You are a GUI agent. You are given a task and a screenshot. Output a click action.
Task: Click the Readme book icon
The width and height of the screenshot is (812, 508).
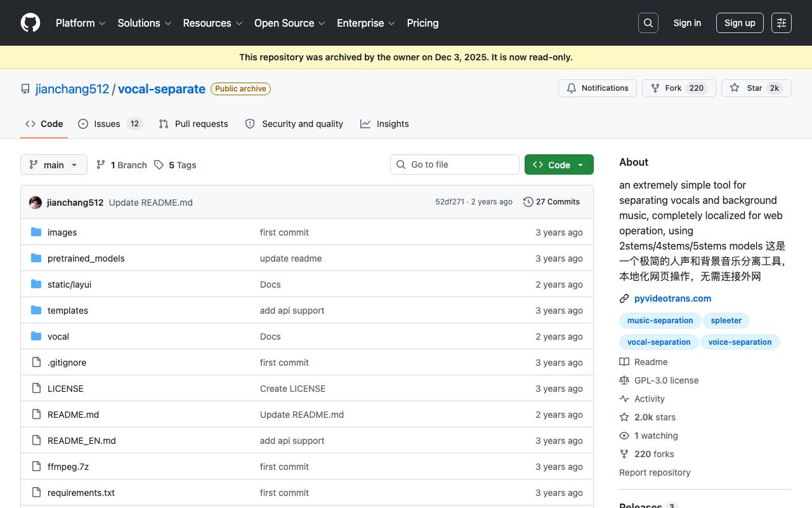[624, 362]
